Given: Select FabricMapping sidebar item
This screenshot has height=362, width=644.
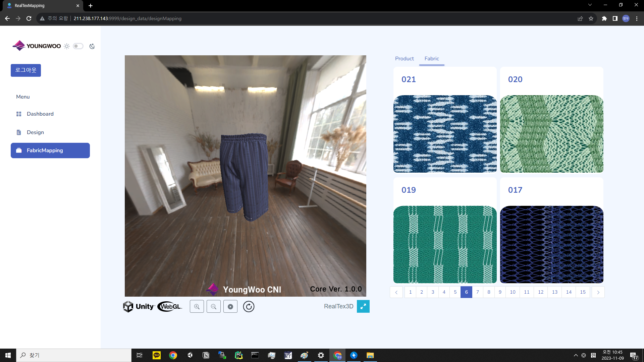Looking at the screenshot, I should (x=50, y=150).
